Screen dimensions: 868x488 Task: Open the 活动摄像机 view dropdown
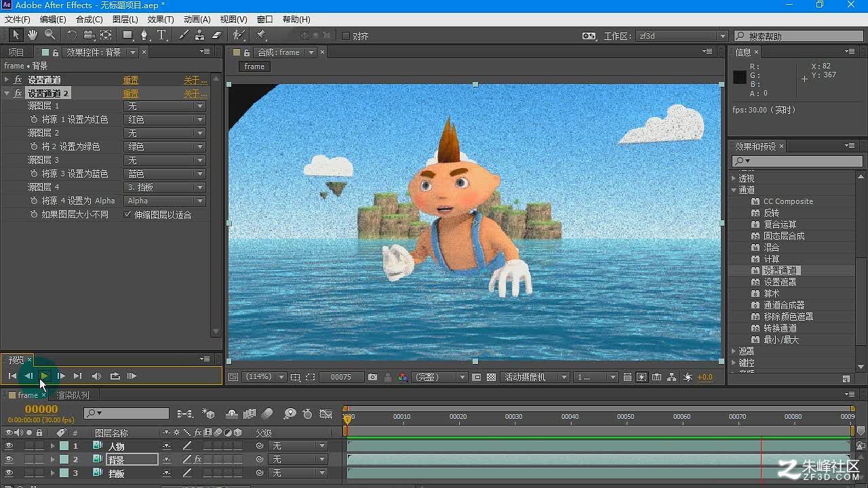point(535,377)
